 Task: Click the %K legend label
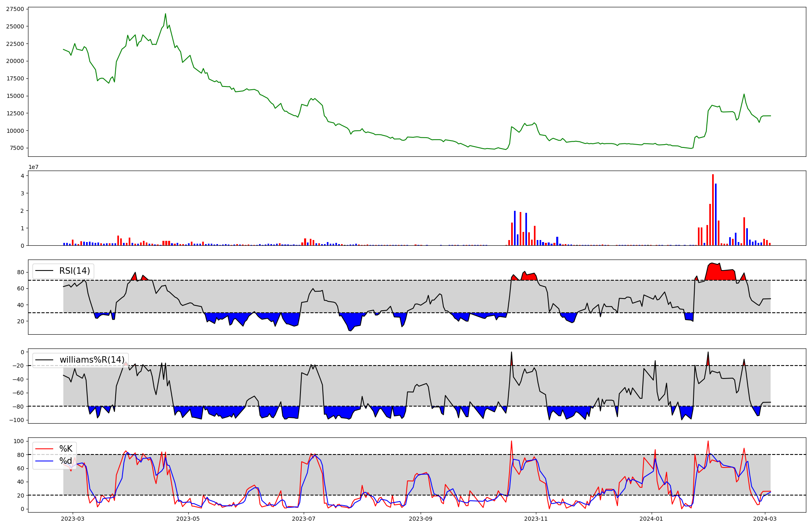(x=66, y=449)
